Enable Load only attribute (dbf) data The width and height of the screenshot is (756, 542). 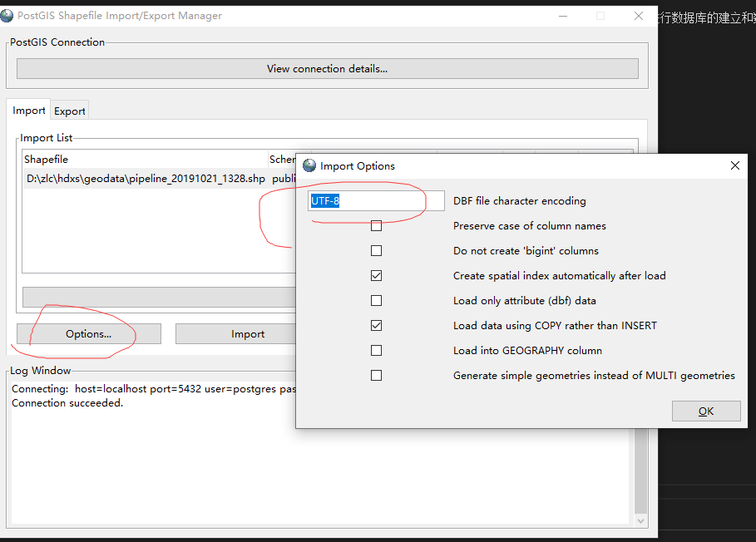click(x=377, y=301)
